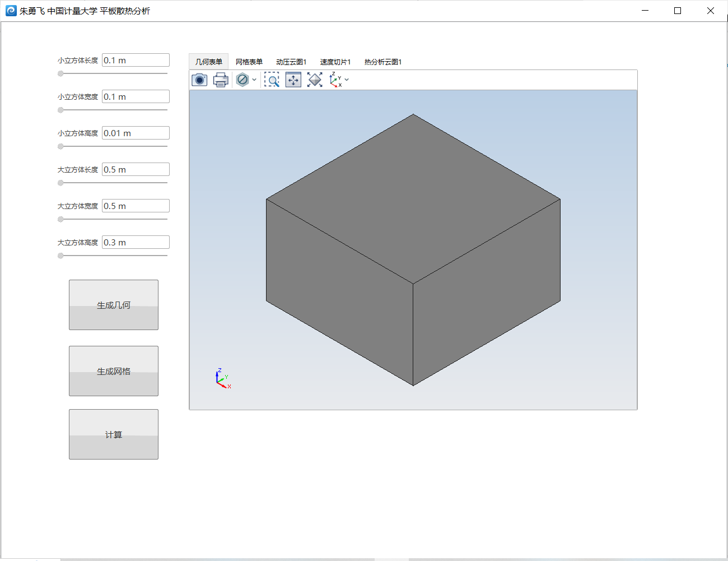This screenshot has height=561, width=728.
Task: Click the 大立方体长度 slider handle
Action: [60, 183]
